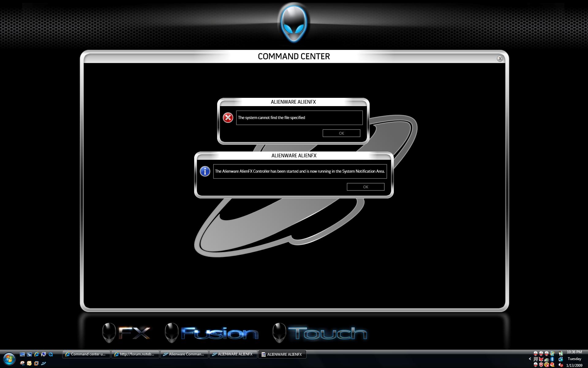Launch Internet Explorer from Quick Launch
Screen dimensions: 588x368
[x=36, y=354]
